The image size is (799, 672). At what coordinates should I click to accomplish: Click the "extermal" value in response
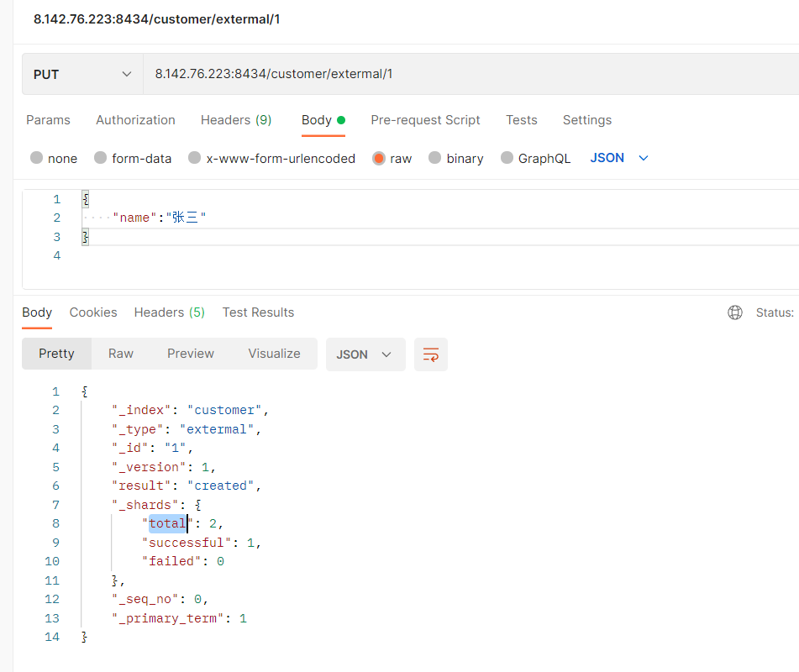coord(217,429)
